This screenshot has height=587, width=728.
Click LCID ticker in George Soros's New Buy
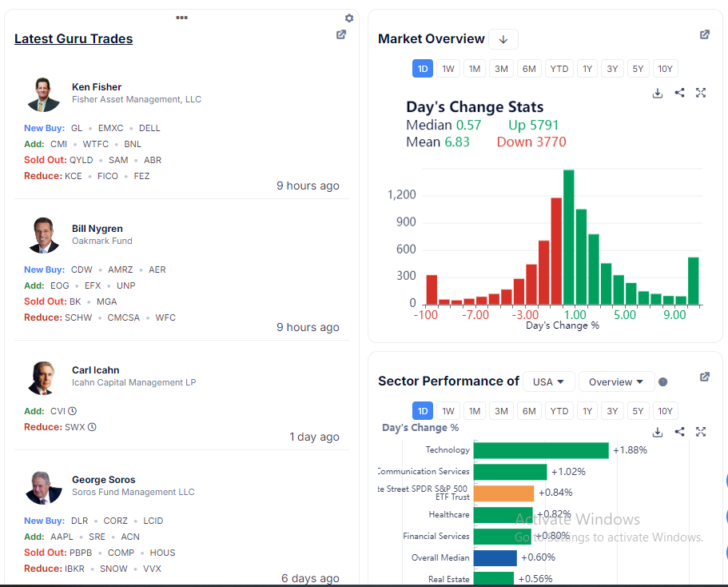click(153, 521)
